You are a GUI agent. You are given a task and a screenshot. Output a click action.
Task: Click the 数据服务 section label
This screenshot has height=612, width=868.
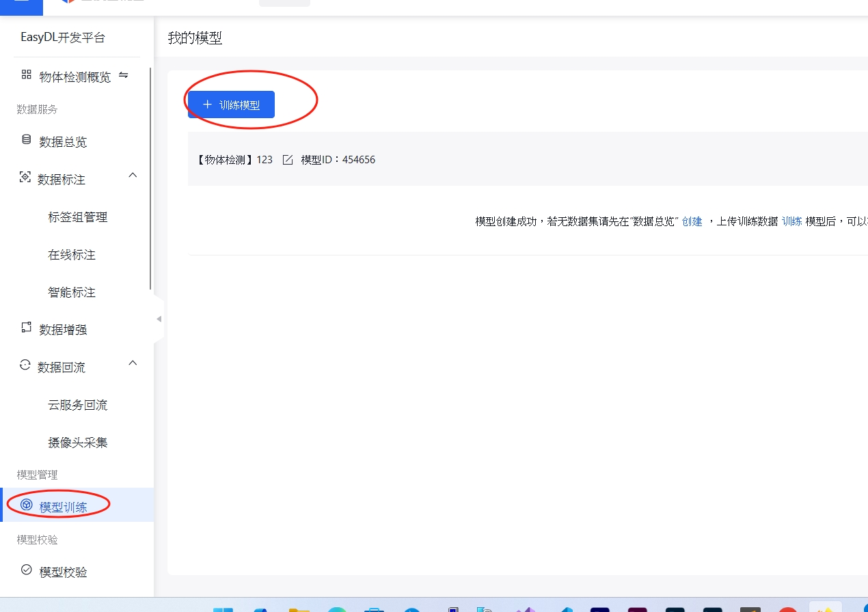click(x=38, y=109)
